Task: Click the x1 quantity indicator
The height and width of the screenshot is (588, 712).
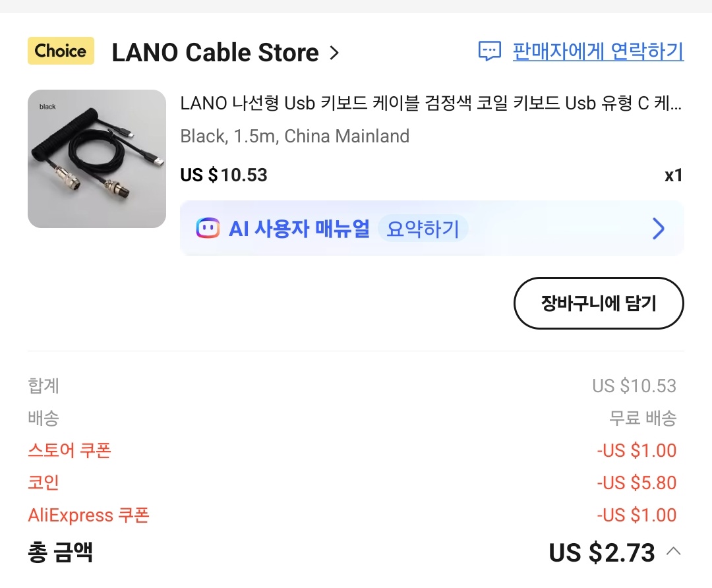Action: [x=673, y=175]
